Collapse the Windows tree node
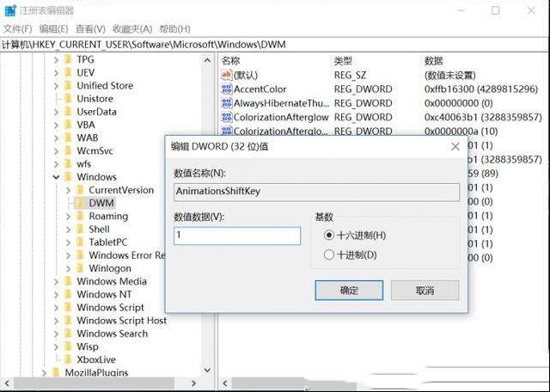Viewport: 550px width, 392px height. [x=56, y=177]
